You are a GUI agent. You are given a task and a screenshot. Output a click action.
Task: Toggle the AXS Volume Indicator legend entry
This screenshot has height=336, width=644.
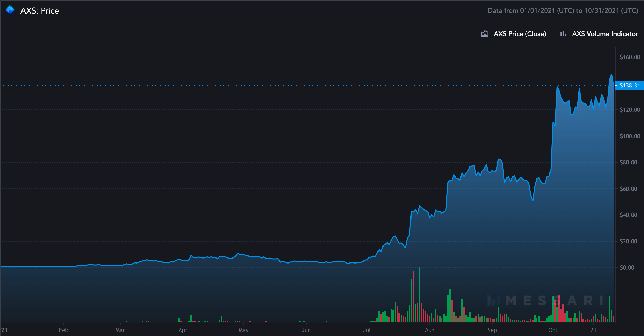(x=605, y=34)
